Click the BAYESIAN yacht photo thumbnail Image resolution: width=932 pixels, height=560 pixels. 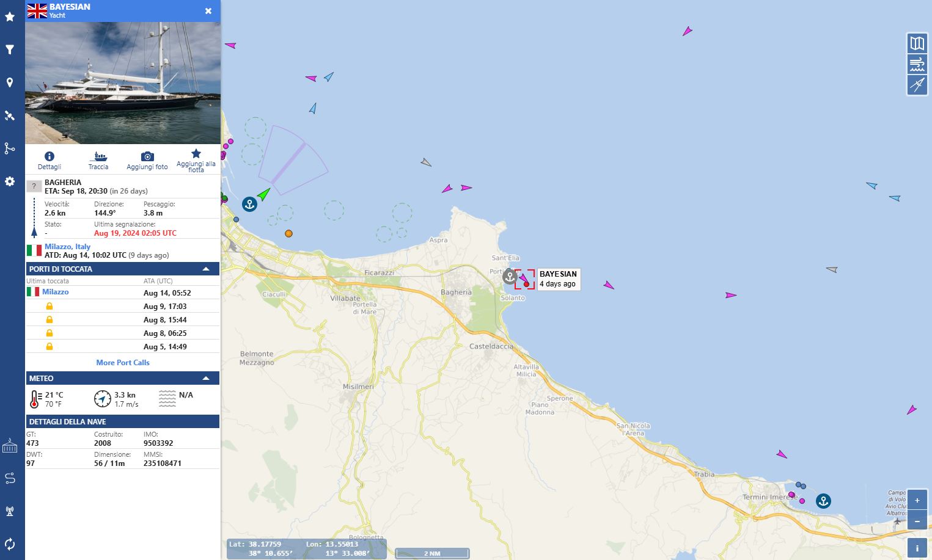coord(123,82)
